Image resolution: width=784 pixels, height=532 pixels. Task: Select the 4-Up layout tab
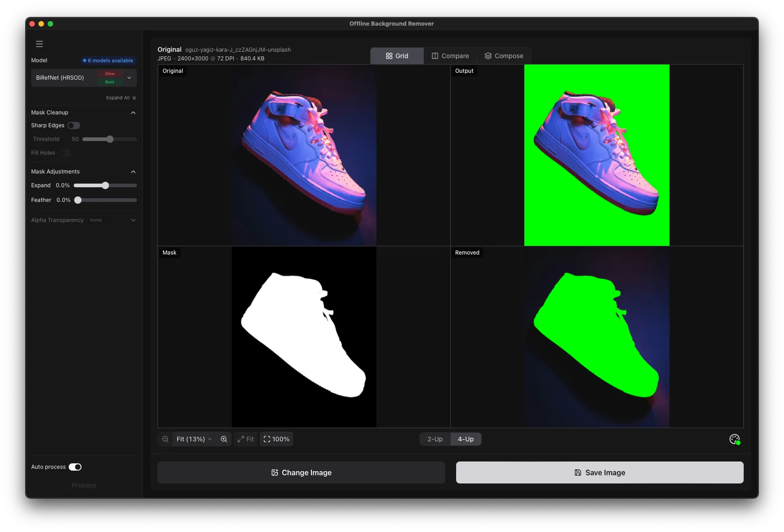[x=466, y=439]
